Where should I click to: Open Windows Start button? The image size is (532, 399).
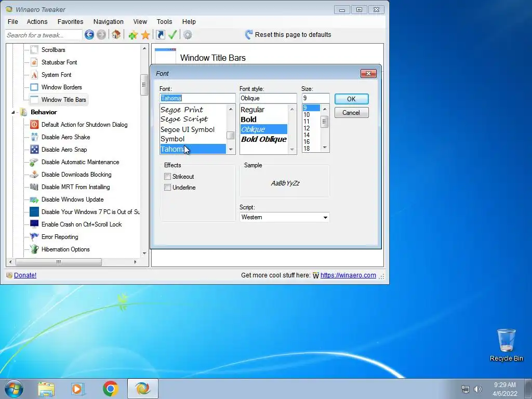tap(14, 389)
